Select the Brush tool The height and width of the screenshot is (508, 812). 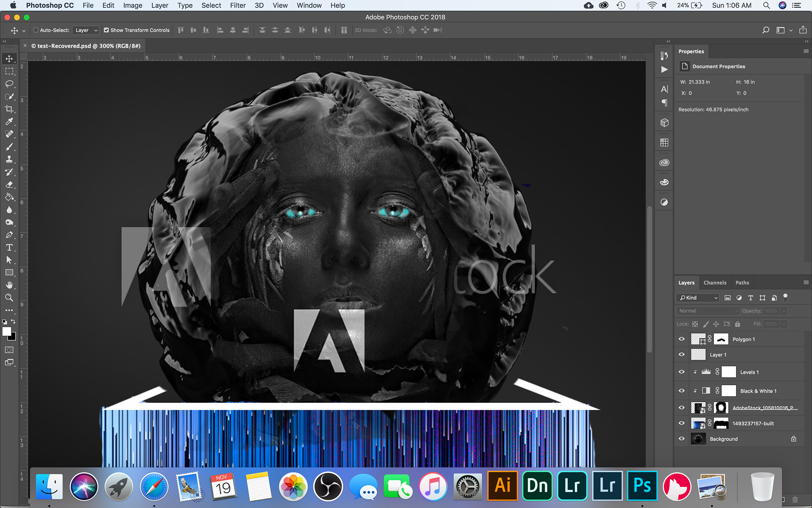tap(9, 147)
